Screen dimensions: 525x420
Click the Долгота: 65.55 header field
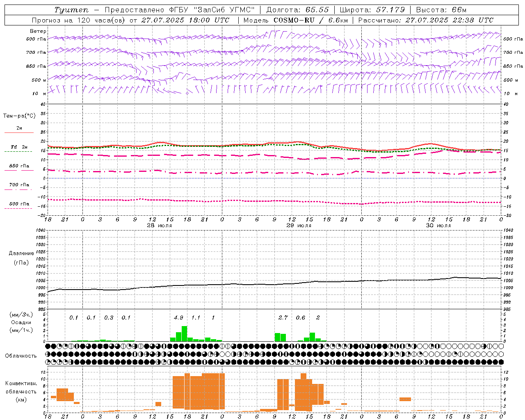pyautogui.click(x=298, y=10)
